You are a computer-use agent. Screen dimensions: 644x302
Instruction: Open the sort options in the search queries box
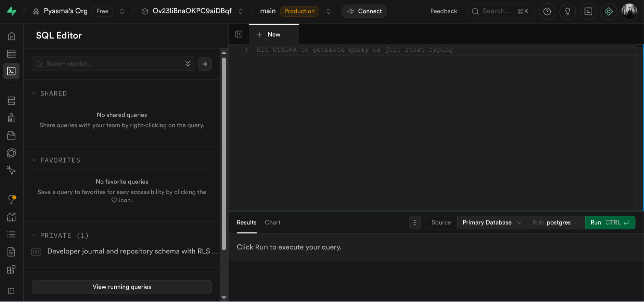pyautogui.click(x=188, y=64)
